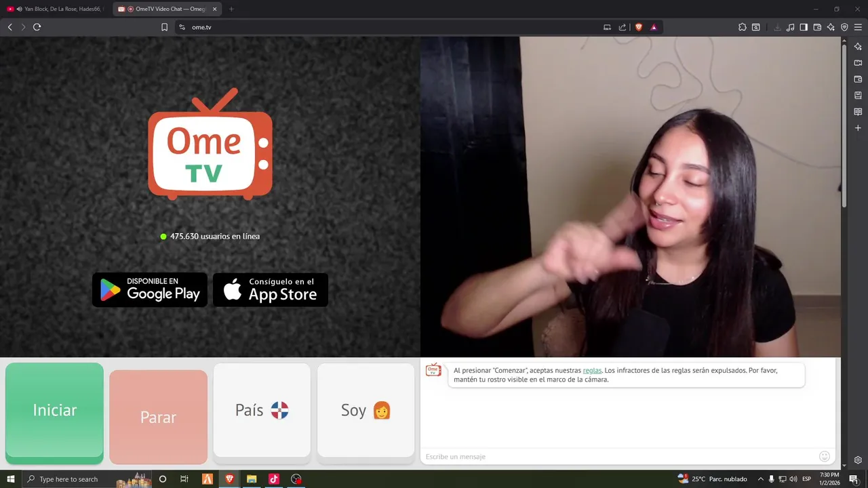Open the Windows Start menu
The height and width of the screenshot is (488, 868).
coord(10,479)
